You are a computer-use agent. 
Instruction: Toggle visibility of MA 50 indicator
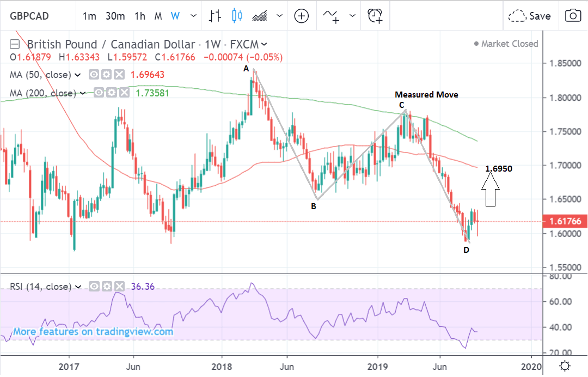click(94, 75)
